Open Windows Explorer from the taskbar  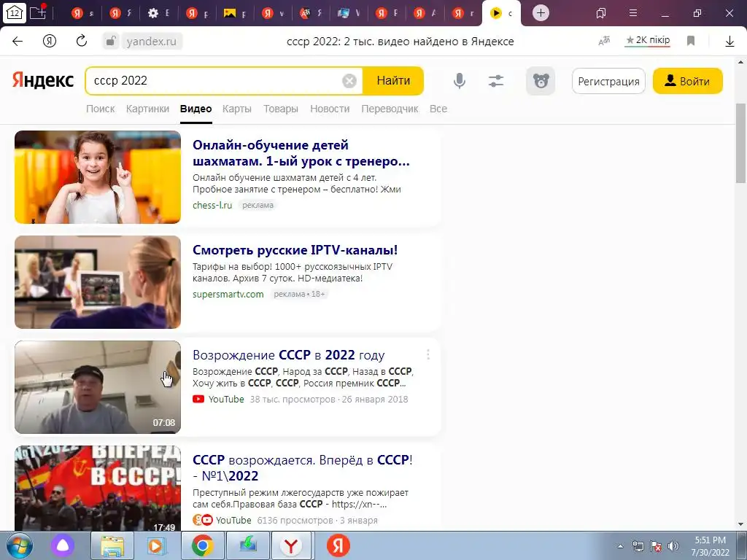coord(112,545)
